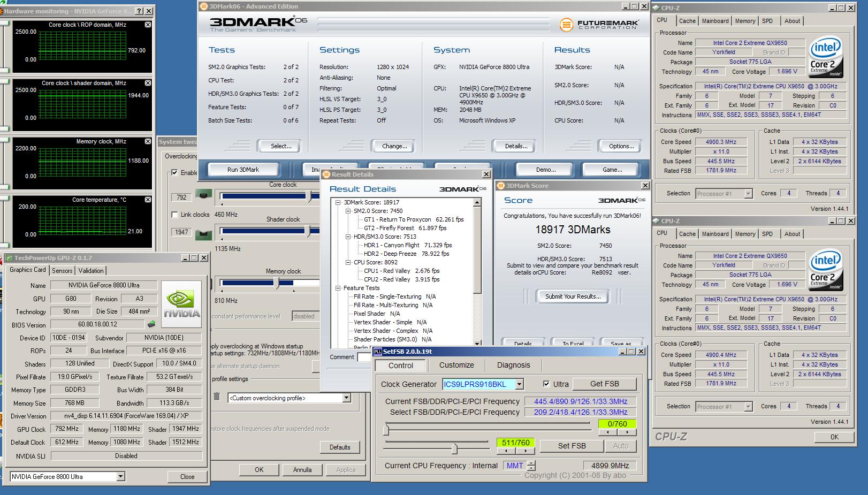Image resolution: width=868 pixels, height=495 pixels.
Task: Close the Memory clock monitoring graph
Action: click(148, 141)
